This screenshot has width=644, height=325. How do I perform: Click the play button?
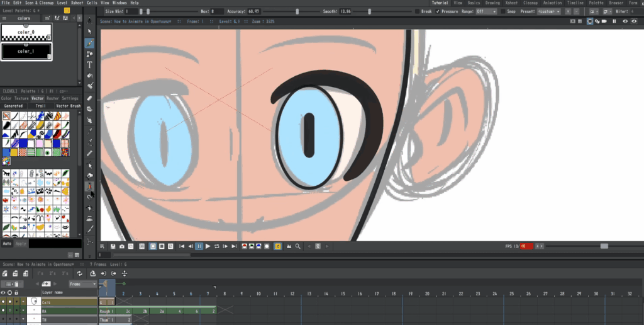click(208, 246)
